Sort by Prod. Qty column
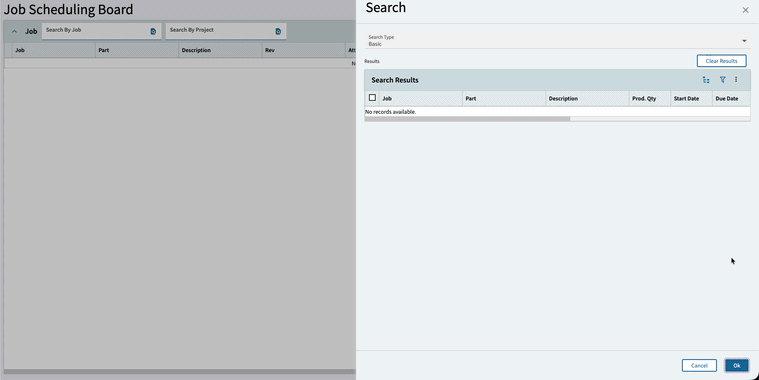The height and width of the screenshot is (380, 759). (650, 98)
